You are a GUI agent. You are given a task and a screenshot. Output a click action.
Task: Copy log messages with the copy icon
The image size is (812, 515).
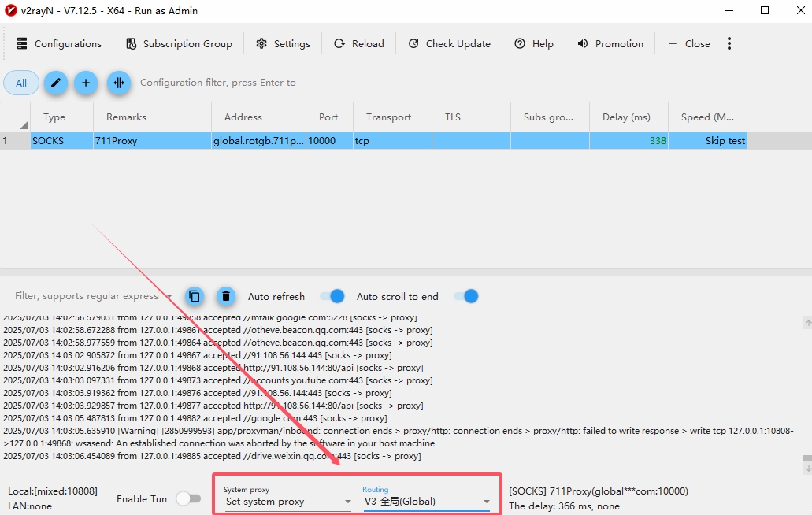[x=195, y=296]
